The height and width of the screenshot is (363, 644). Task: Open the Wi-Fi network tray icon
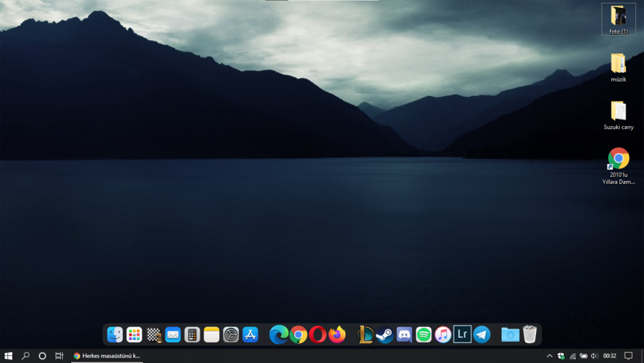pyautogui.click(x=572, y=356)
